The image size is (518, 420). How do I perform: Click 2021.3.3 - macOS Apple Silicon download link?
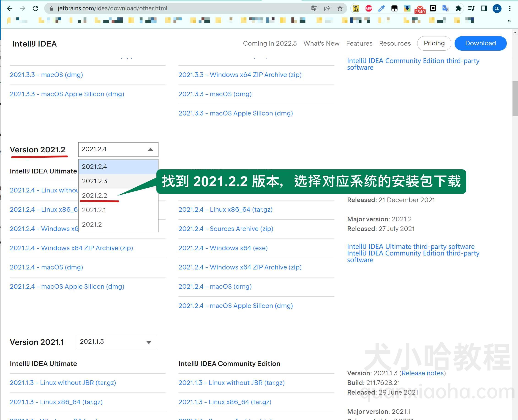tap(67, 94)
